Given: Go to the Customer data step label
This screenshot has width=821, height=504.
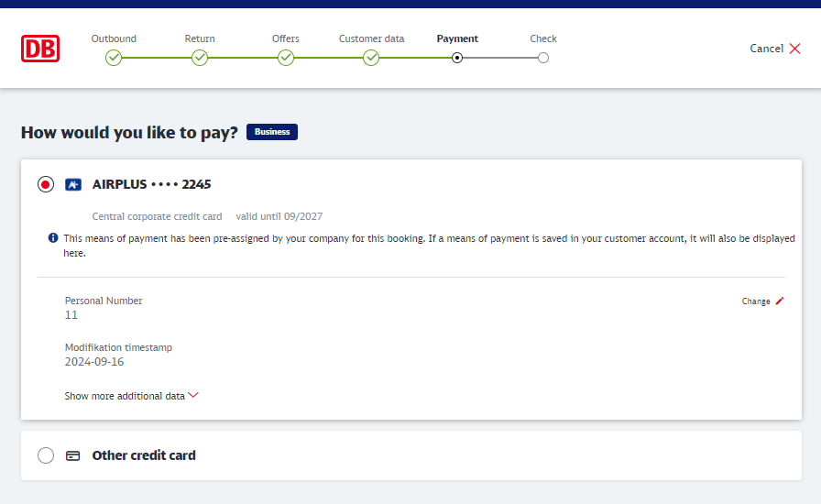Looking at the screenshot, I should point(371,38).
